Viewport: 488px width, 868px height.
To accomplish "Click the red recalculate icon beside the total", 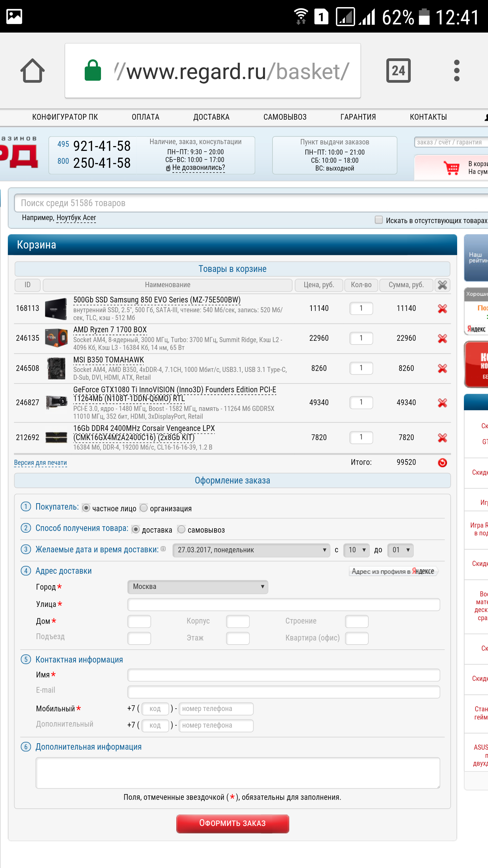I will coord(442,462).
